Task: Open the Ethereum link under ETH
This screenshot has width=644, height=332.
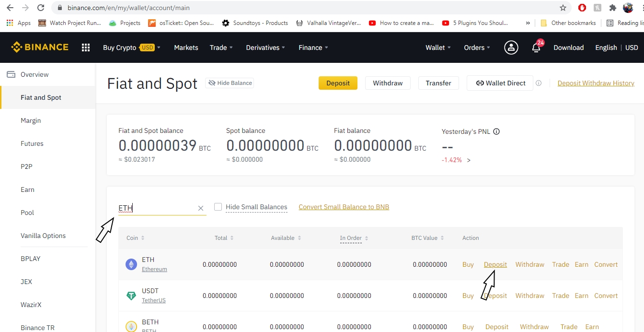Action: [x=154, y=269]
